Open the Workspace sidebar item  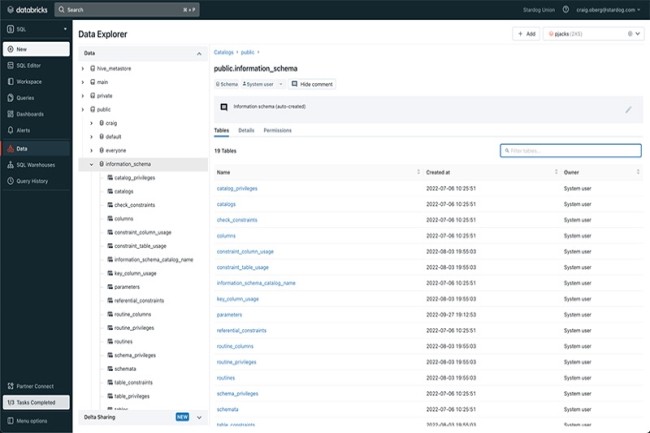28,81
